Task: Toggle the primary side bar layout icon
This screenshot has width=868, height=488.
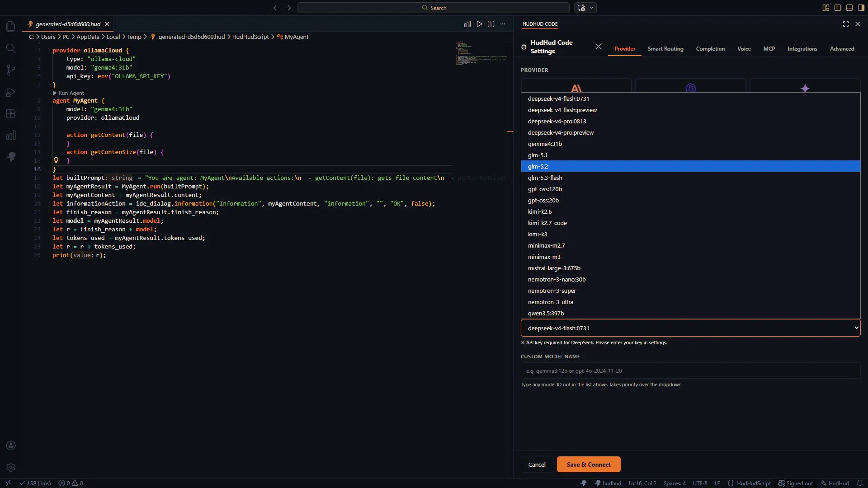Action: 838,8
